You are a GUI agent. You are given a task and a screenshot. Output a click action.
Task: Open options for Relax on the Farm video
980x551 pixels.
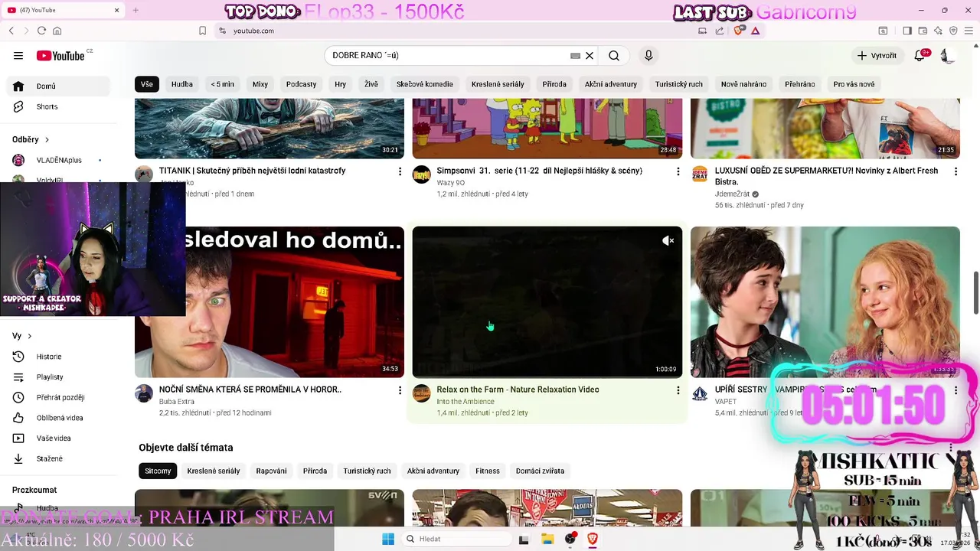pyautogui.click(x=678, y=390)
